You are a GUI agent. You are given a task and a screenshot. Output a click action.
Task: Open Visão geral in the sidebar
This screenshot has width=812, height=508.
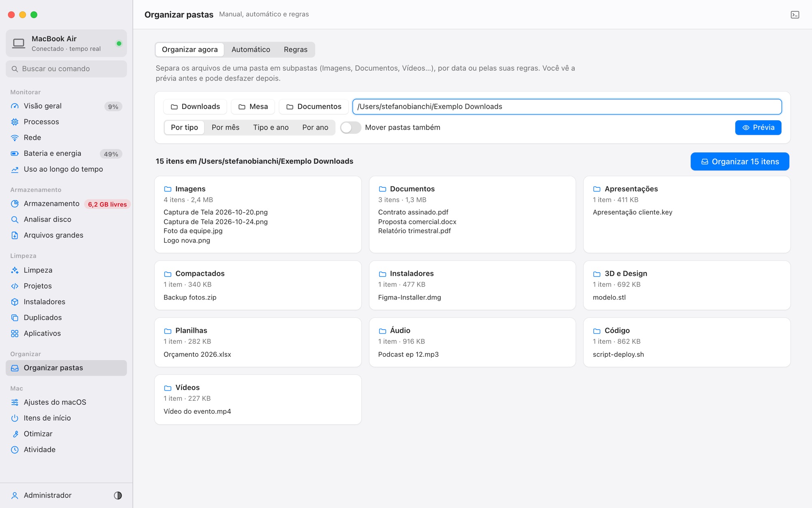coord(66,106)
